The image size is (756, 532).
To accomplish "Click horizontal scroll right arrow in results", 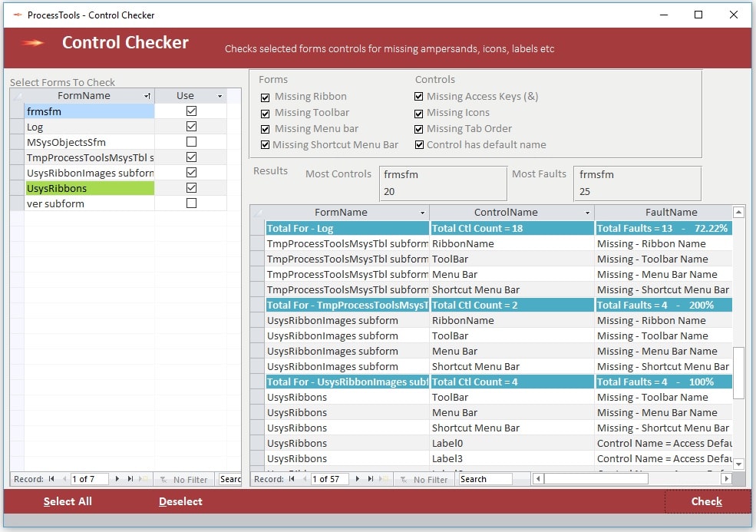I will click(726, 479).
